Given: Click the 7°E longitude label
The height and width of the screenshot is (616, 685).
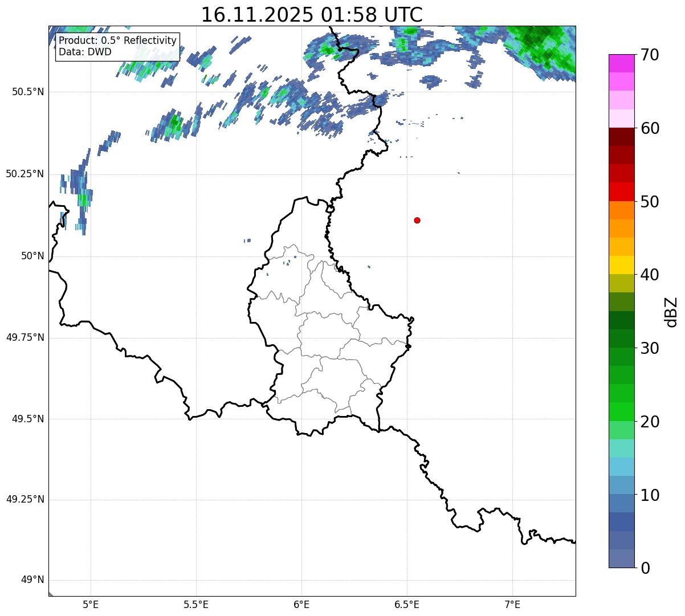Looking at the screenshot, I should pyautogui.click(x=512, y=605).
